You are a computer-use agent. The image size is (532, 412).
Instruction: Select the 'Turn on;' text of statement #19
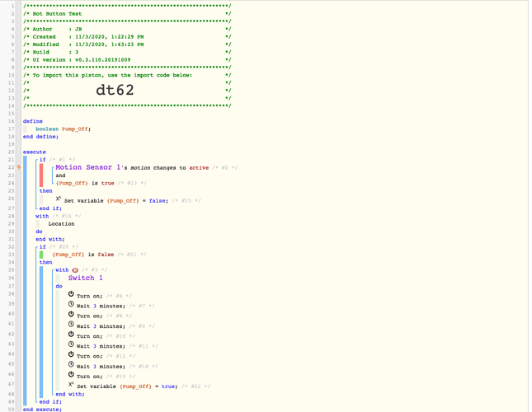90,377
